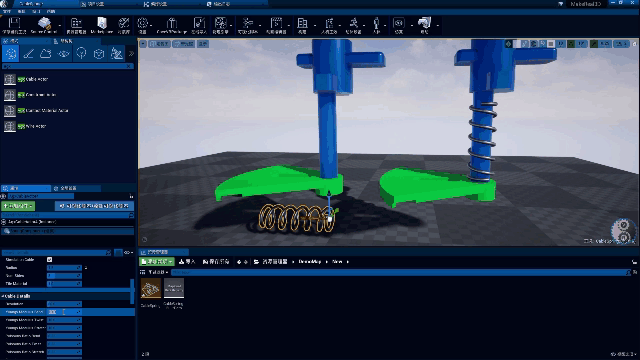Click the Save Current level toolbar icon
Viewport: 640px width, 360px height.
(14, 25)
